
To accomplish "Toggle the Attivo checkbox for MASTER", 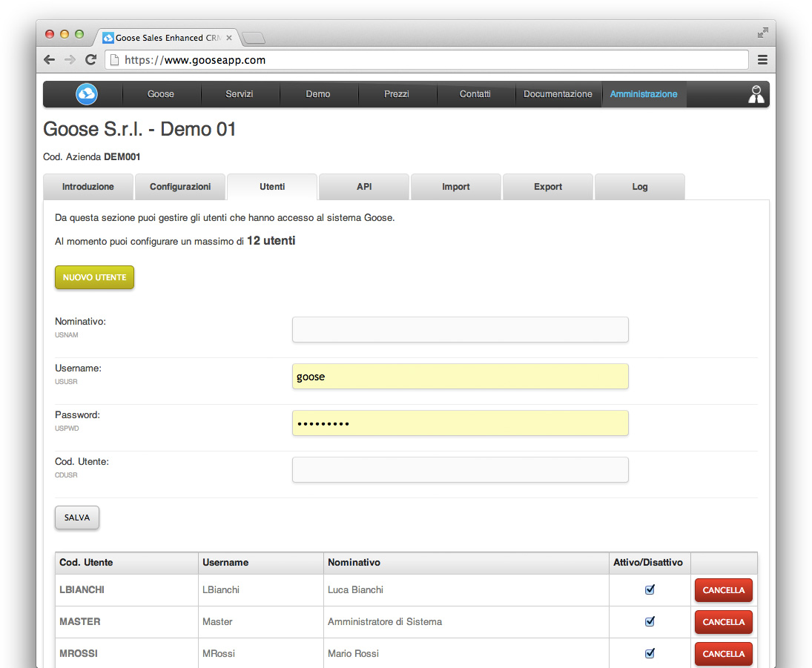I will click(650, 621).
